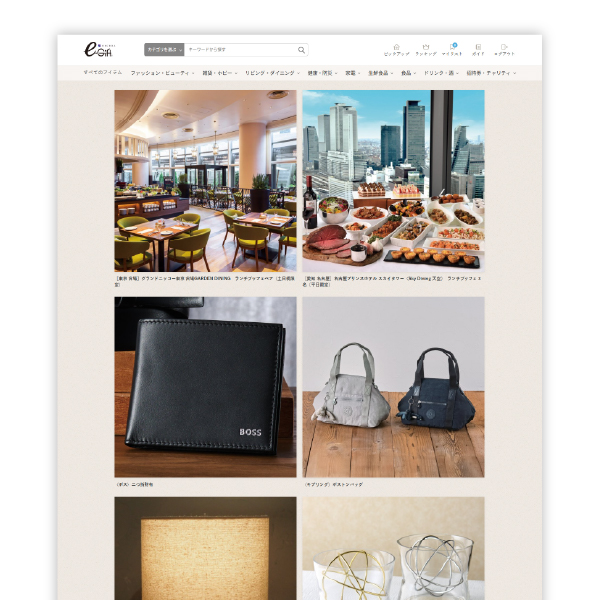600x600 pixels.
Task: Open the My List icon
Action: [x=453, y=49]
